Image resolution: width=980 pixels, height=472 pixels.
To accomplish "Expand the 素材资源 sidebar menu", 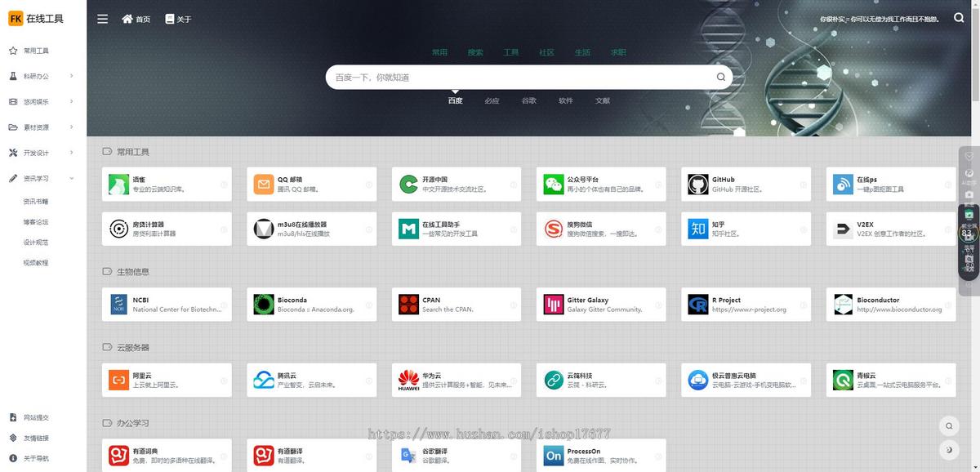I will pos(42,127).
